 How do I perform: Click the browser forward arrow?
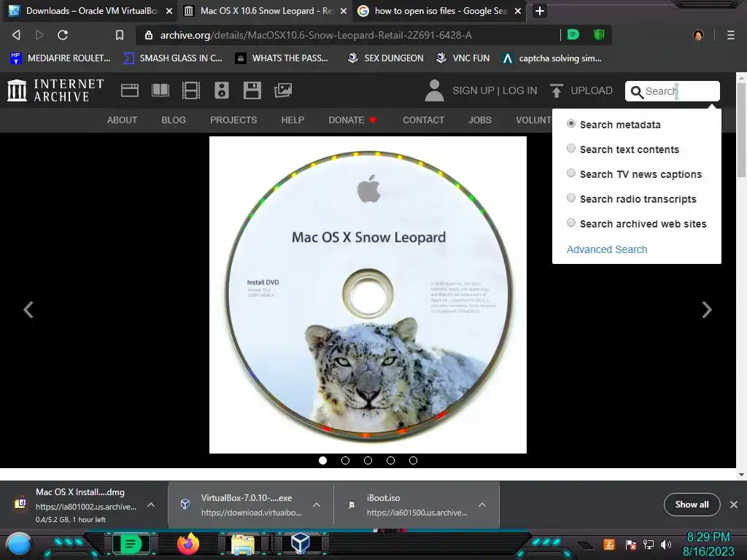(x=39, y=35)
